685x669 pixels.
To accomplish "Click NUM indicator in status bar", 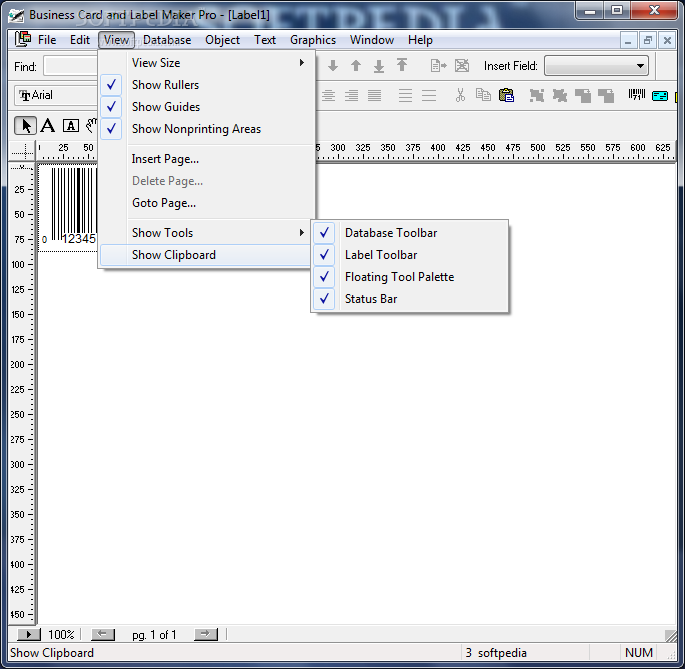I will 638,653.
